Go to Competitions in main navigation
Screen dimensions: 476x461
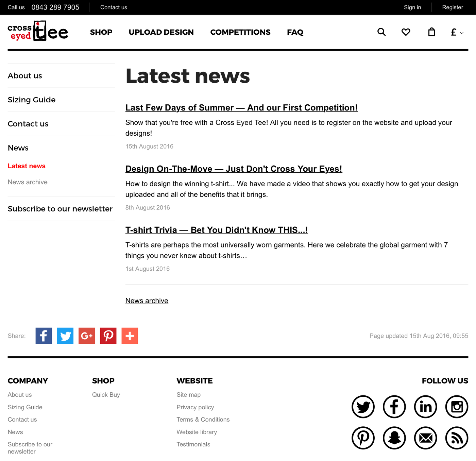pos(240,32)
